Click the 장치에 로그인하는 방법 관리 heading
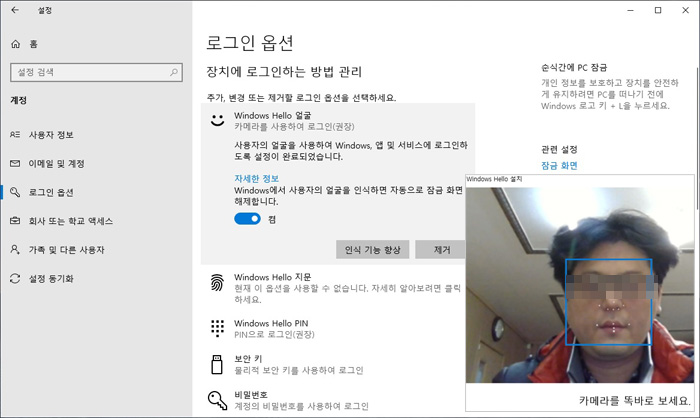700x418 pixels. point(284,72)
